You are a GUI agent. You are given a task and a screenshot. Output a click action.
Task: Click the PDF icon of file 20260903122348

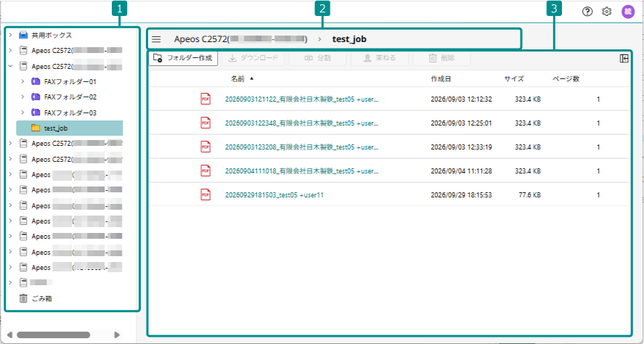tap(205, 123)
